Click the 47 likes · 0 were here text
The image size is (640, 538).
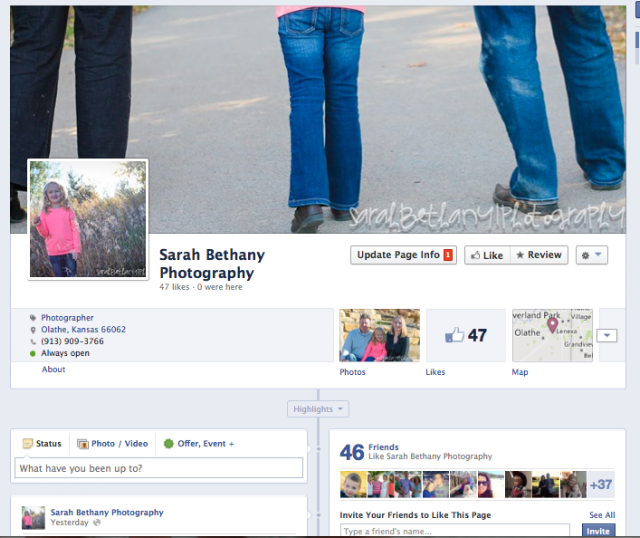pos(201,287)
